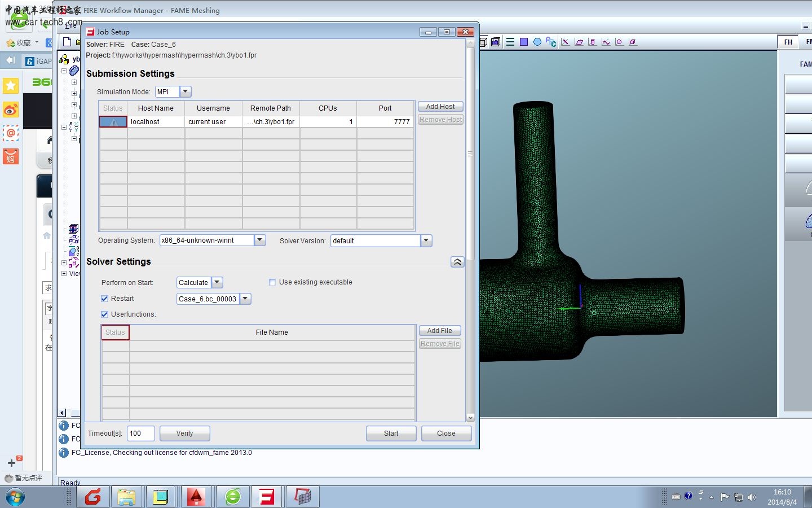This screenshot has width=812, height=508.
Task: Click the parallelogram plane icon
Action: coord(579,42)
